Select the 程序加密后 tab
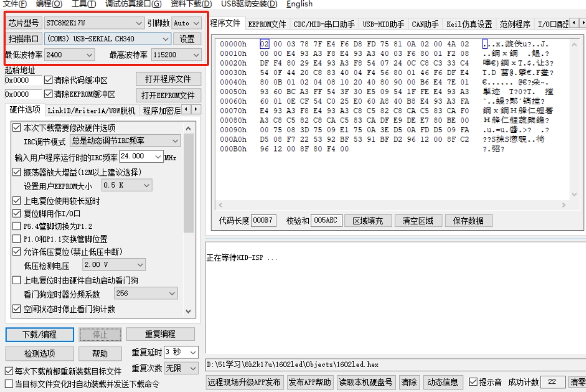The width and height of the screenshot is (586, 392). pos(161,111)
